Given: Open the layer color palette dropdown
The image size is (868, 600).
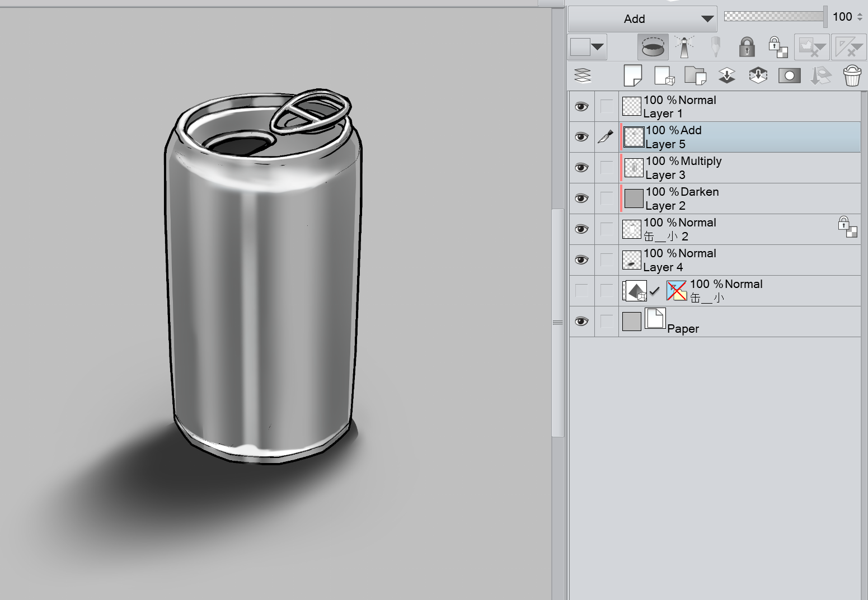Looking at the screenshot, I should 597,47.
